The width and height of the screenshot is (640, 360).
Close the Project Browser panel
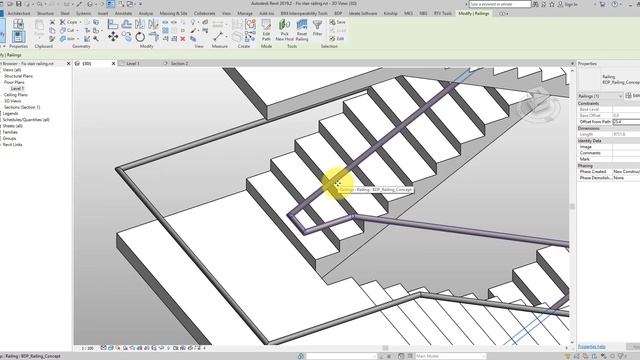tap(69, 64)
